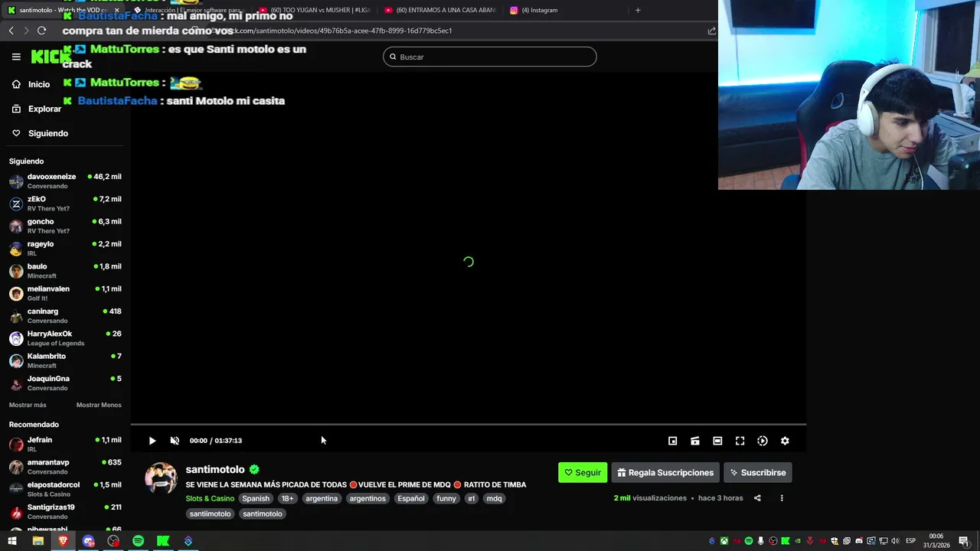Image resolution: width=980 pixels, height=551 pixels.
Task: Reload the browser page
Action: (41, 31)
